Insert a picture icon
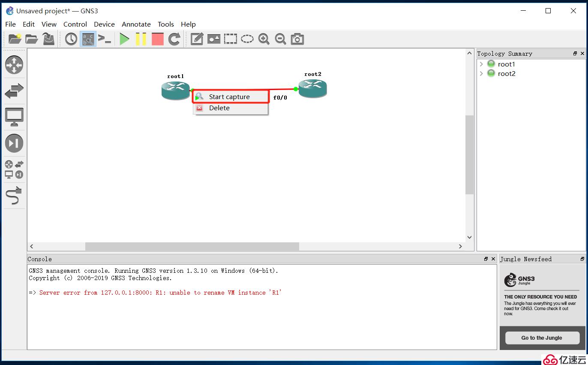 pyautogui.click(x=213, y=39)
